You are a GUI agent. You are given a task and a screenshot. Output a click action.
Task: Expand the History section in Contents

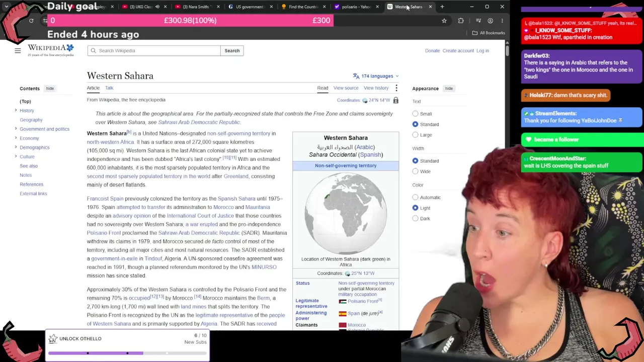pyautogui.click(x=16, y=111)
